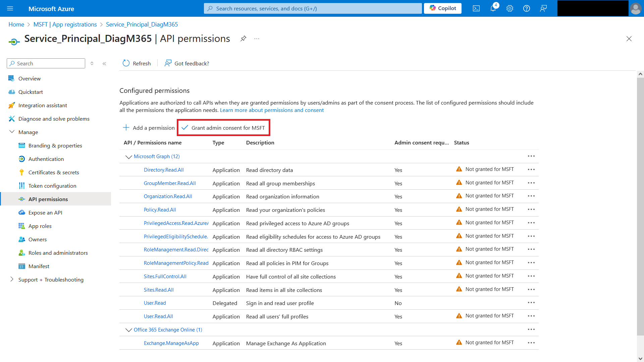
Task: Go to Expose an API page
Action: tap(45, 213)
